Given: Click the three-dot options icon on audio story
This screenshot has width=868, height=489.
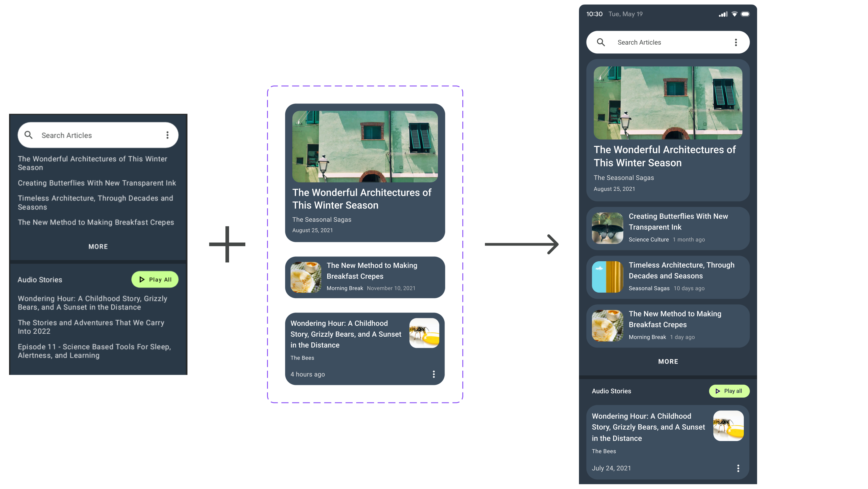Looking at the screenshot, I should (x=737, y=468).
